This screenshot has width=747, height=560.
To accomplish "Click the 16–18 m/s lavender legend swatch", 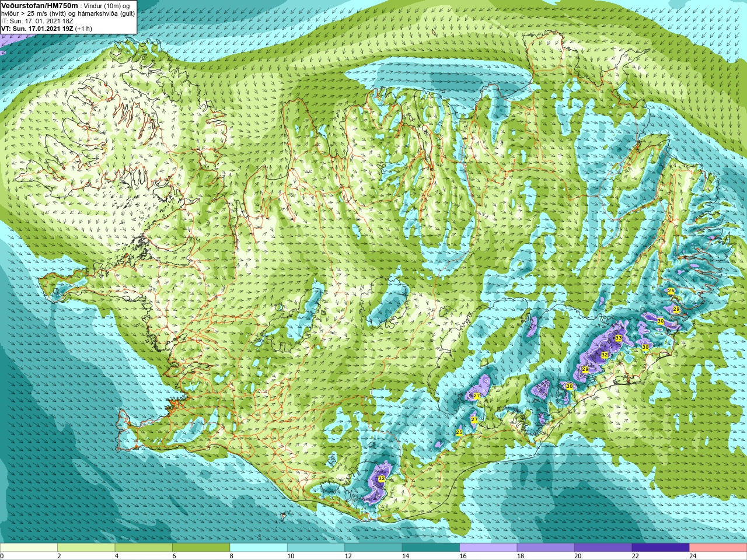I will (x=488, y=548).
